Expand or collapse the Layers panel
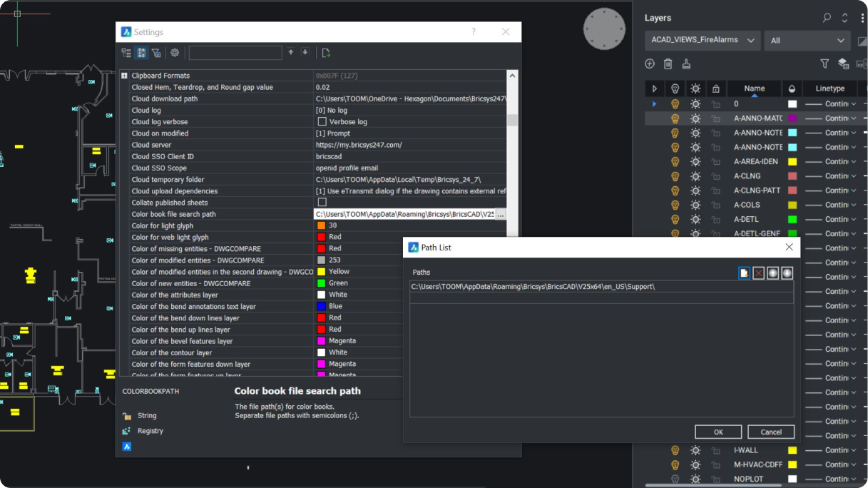 click(844, 18)
